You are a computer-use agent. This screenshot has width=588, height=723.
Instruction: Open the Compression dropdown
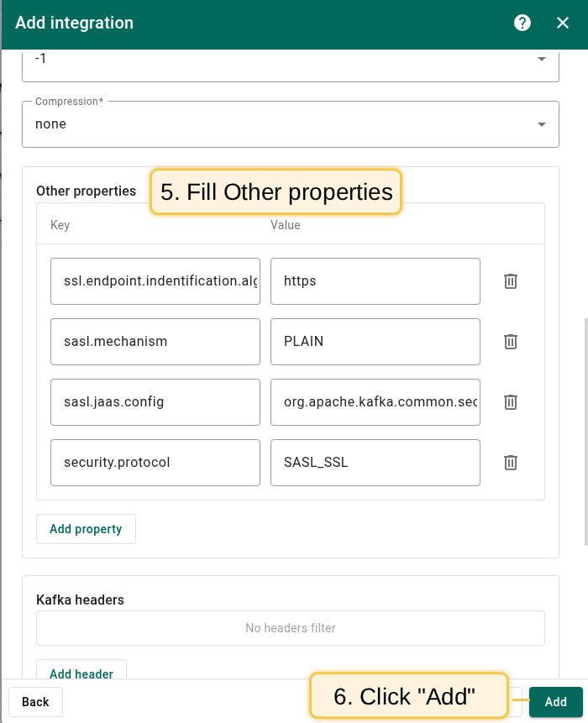pos(290,124)
